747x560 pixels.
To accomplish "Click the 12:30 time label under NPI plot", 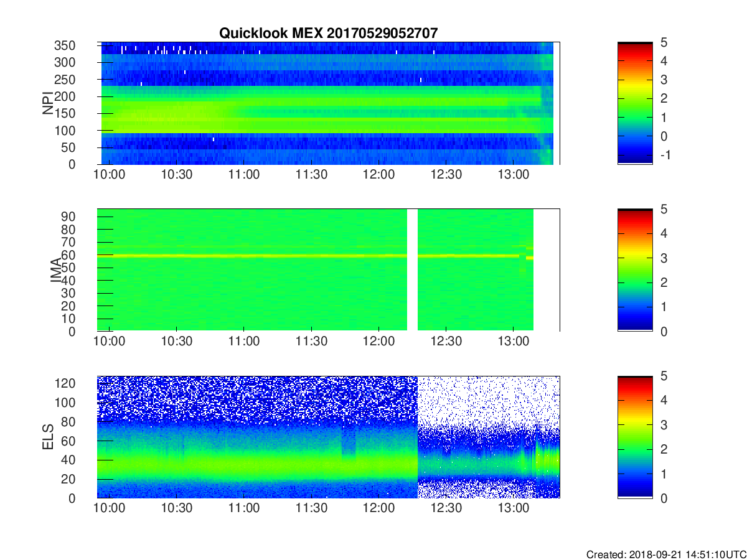I will (x=446, y=175).
